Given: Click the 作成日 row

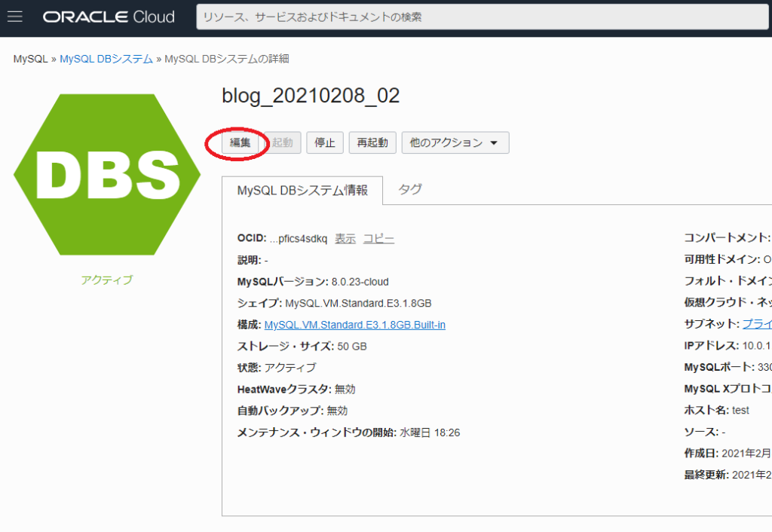Looking at the screenshot, I should 728,454.
